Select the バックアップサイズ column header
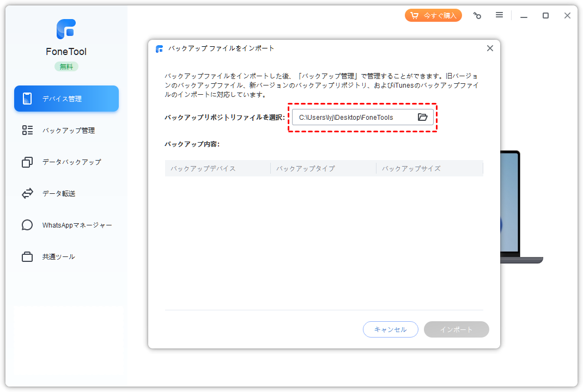This screenshot has width=583, height=392. point(411,168)
